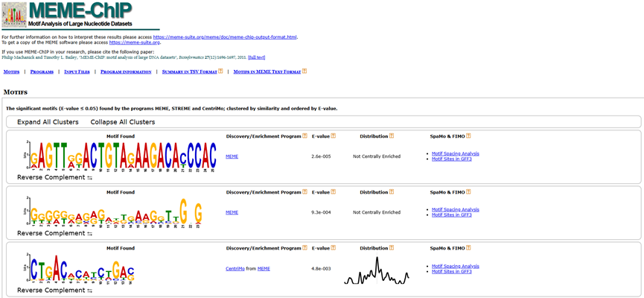This screenshot has height=298, width=644.
Task: Click help icon next to Summary in TSV Format
Action: pyautogui.click(x=220, y=71)
